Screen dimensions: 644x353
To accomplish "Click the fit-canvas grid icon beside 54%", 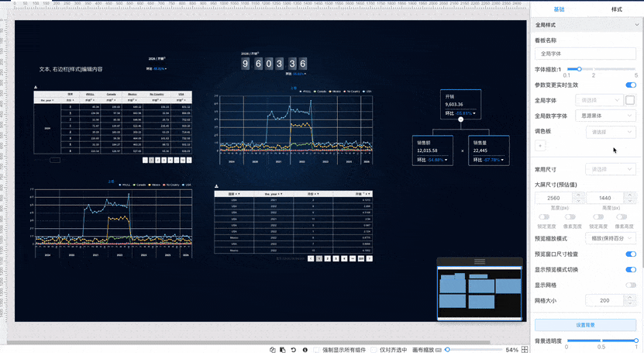I will tap(525, 350).
